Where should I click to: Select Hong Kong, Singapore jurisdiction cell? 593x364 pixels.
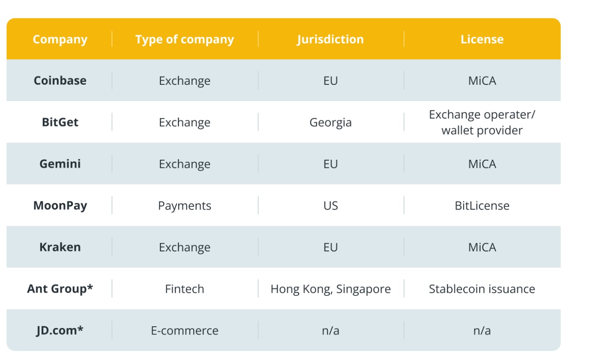tap(330, 289)
